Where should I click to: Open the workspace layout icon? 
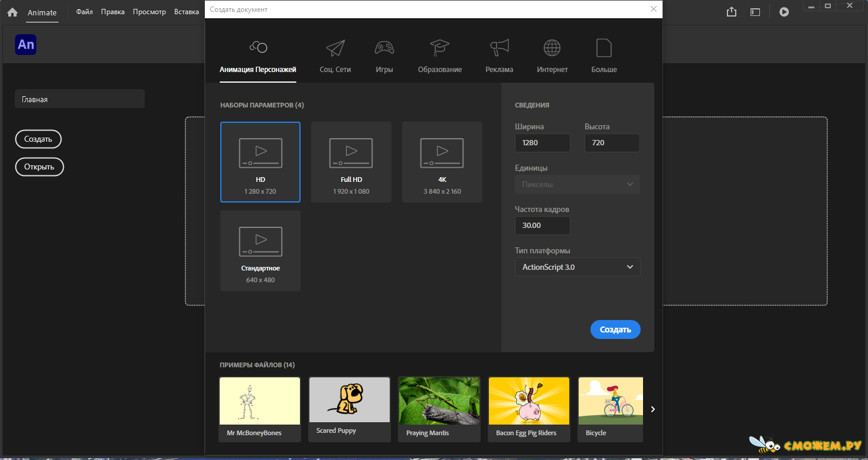pos(755,12)
